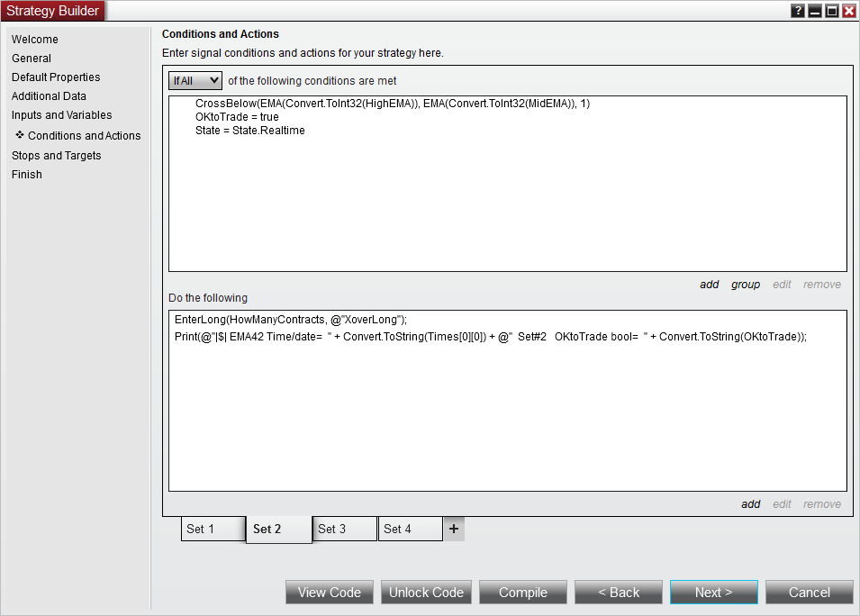Click add link under actions list
The height and width of the screenshot is (616, 860).
pyautogui.click(x=750, y=504)
